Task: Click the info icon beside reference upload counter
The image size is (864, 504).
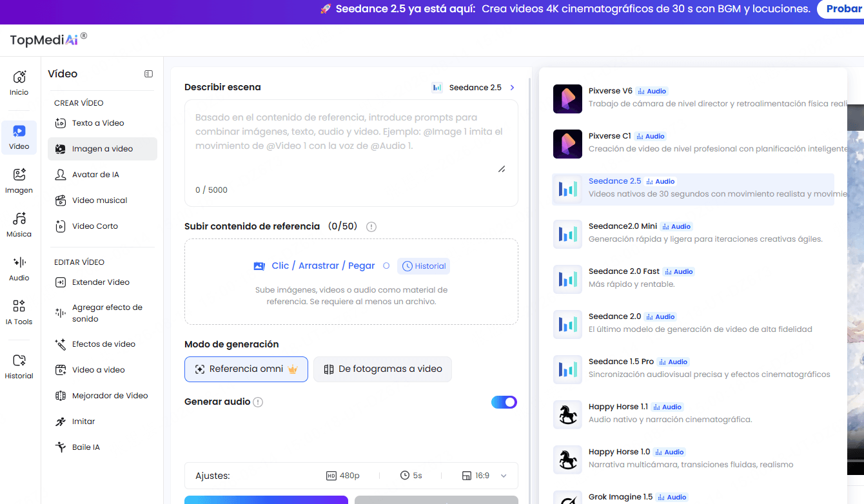Action: pos(371,227)
